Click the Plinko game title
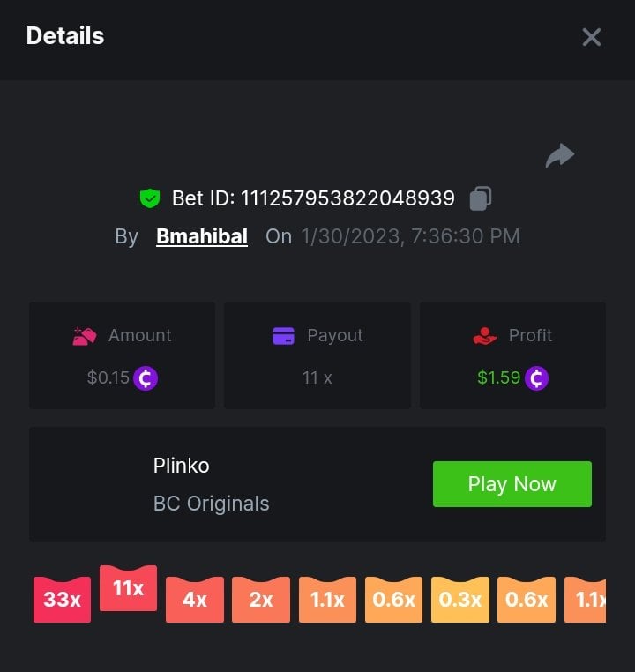Viewport: 635px width, 672px height. click(x=182, y=466)
